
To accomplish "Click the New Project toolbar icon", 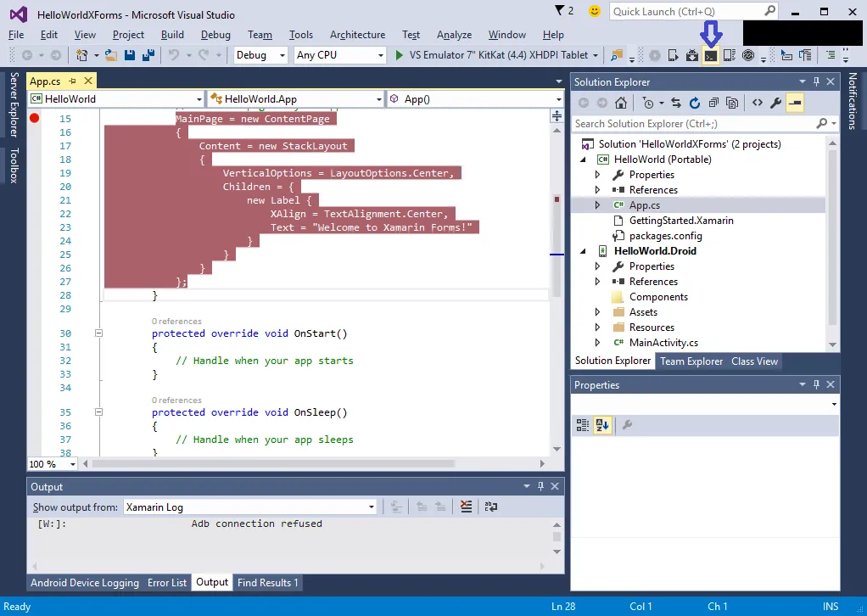I will [x=81, y=55].
